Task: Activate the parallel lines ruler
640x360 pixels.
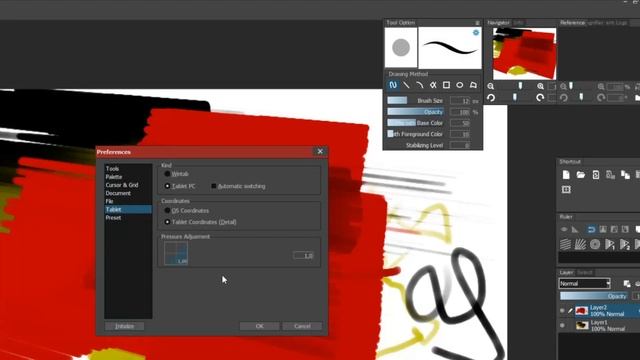Action: point(565,244)
